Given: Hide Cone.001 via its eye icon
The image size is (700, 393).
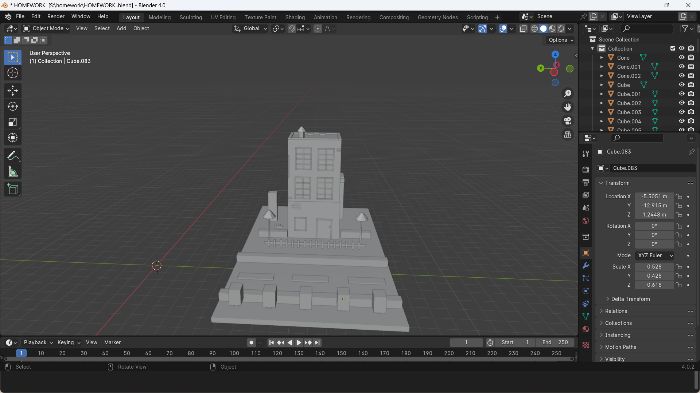Looking at the screenshot, I should pyautogui.click(x=681, y=67).
